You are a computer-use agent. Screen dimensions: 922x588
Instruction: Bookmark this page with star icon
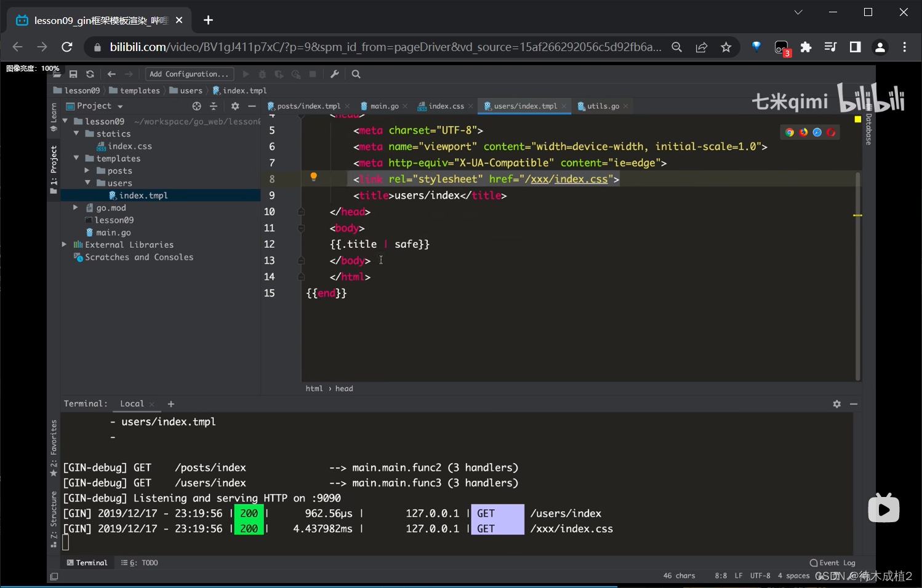tap(726, 47)
